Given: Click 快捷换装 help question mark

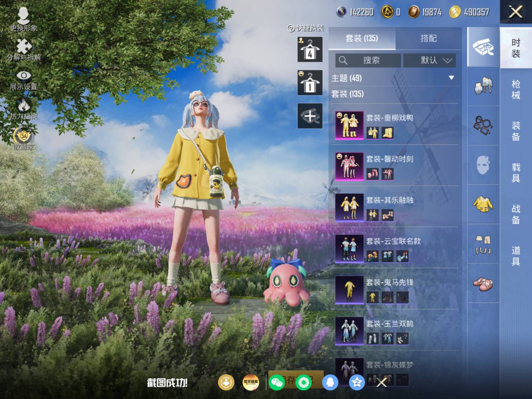Looking at the screenshot, I should pos(291,28).
